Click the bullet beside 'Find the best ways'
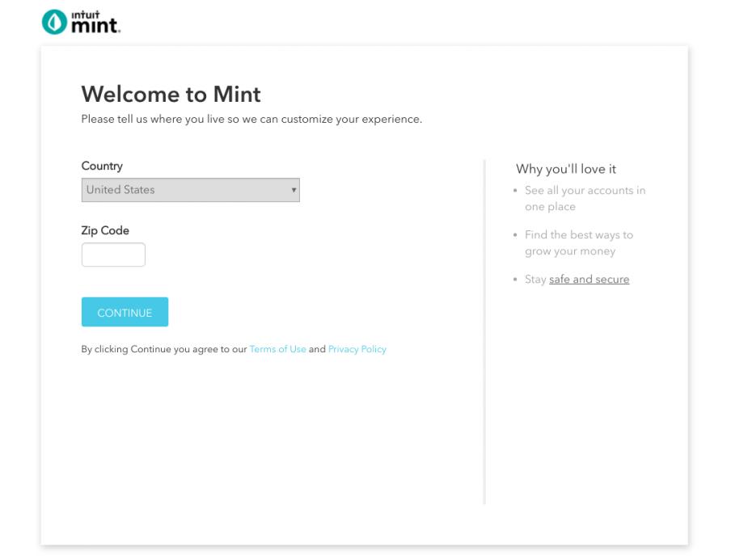Screen dimensions: 731x560 coord(516,235)
